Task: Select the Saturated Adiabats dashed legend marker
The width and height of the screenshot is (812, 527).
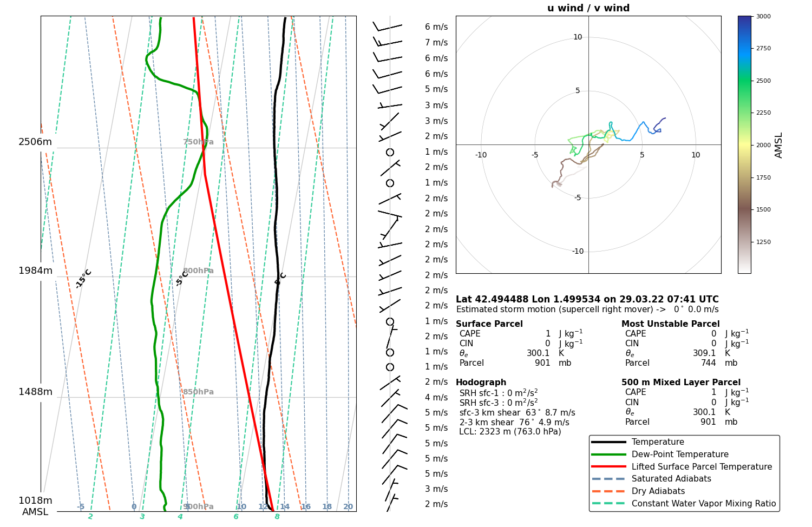Action: (x=608, y=479)
